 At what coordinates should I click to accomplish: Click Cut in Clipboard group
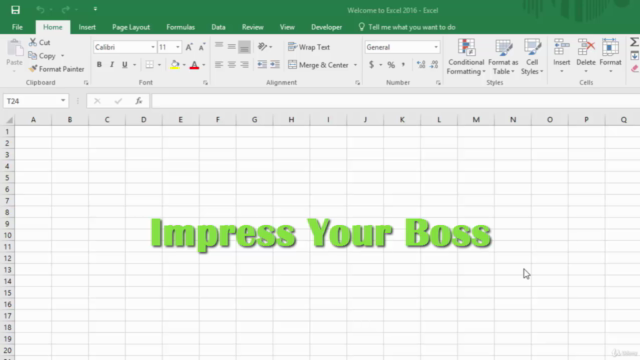(40, 42)
